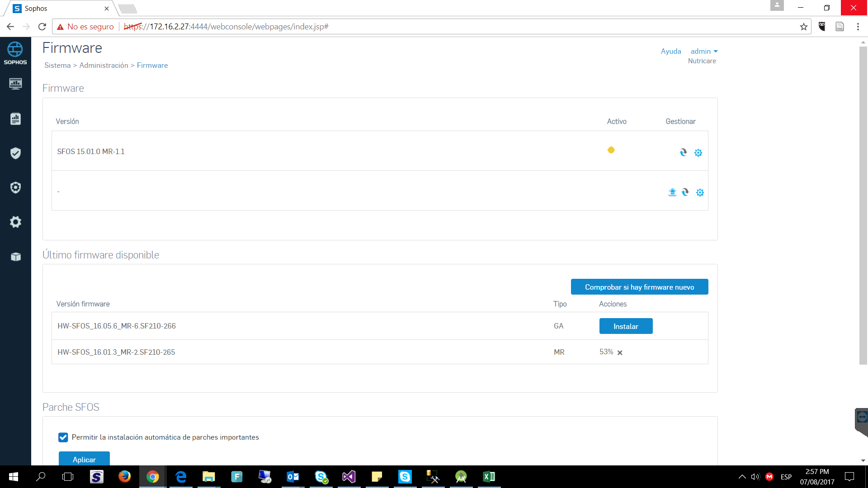Viewport: 868px width, 488px height.
Task: Click upload firmware icon in empty slot row
Action: (x=672, y=192)
